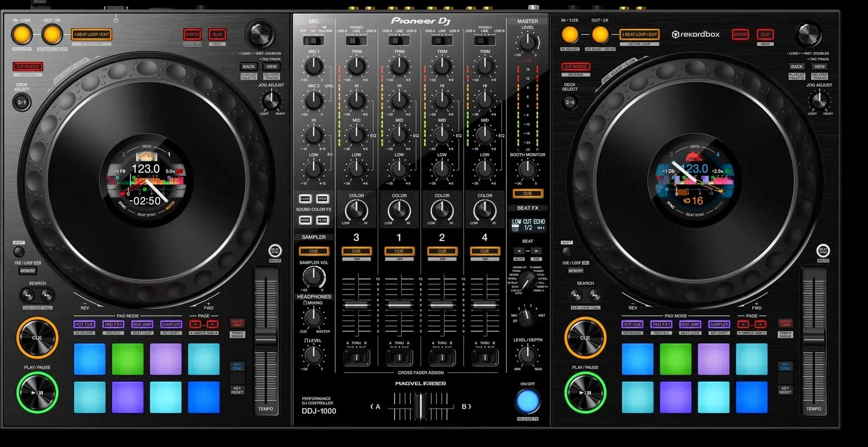This screenshot has height=447, width=868.
Task: Toggle headphone CUE for channel 1
Action: point(399,251)
